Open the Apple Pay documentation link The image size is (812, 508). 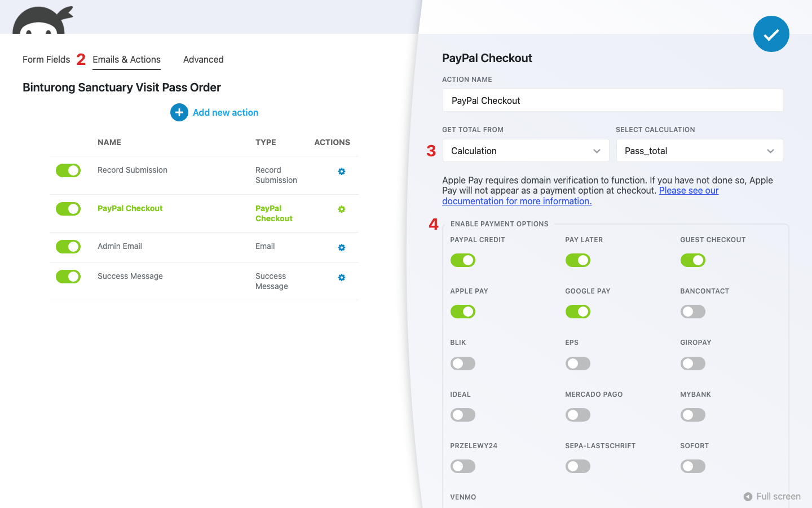(580, 196)
